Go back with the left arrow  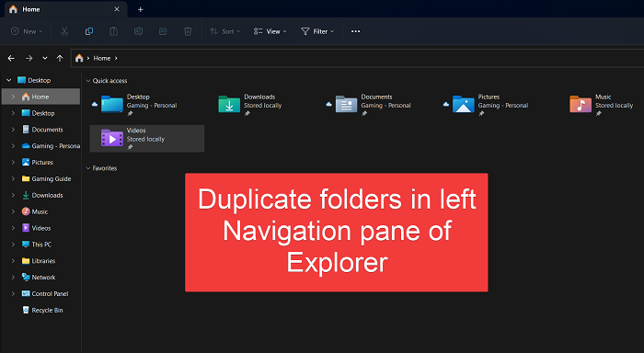coord(11,58)
